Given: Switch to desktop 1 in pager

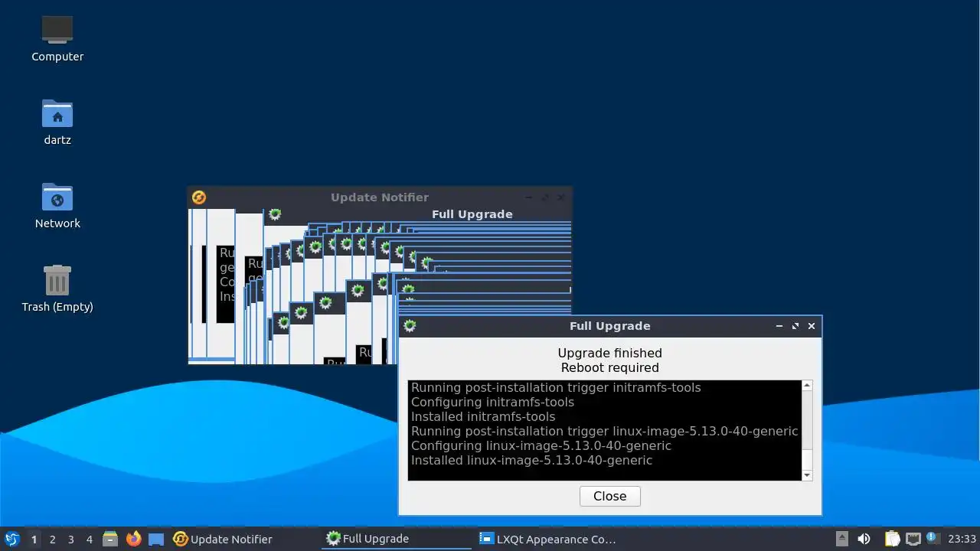Looking at the screenshot, I should pyautogui.click(x=34, y=539).
